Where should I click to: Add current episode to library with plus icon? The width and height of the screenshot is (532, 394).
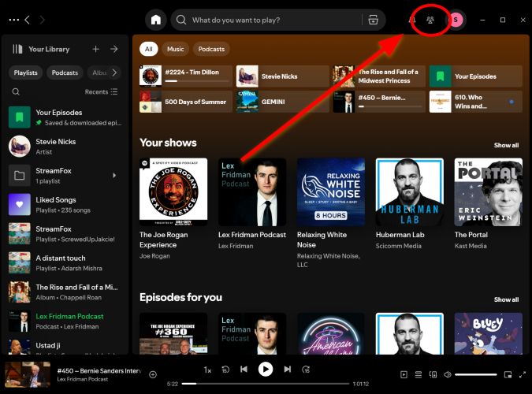(153, 374)
